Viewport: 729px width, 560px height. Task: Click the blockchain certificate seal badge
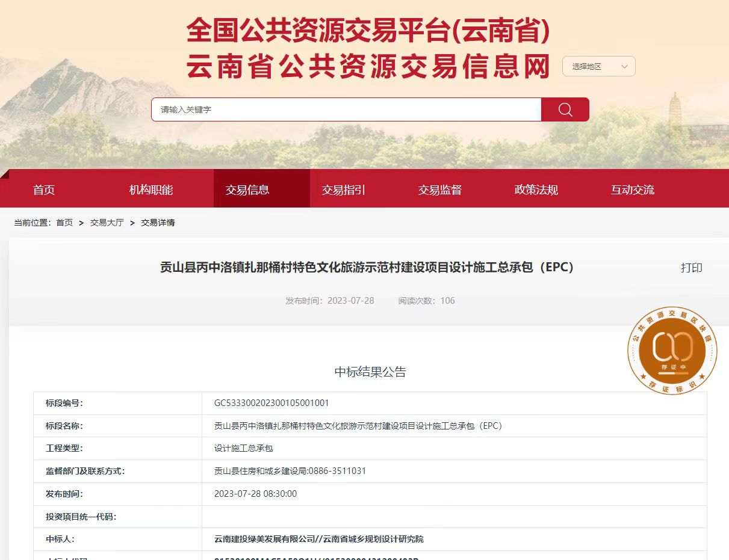672,351
